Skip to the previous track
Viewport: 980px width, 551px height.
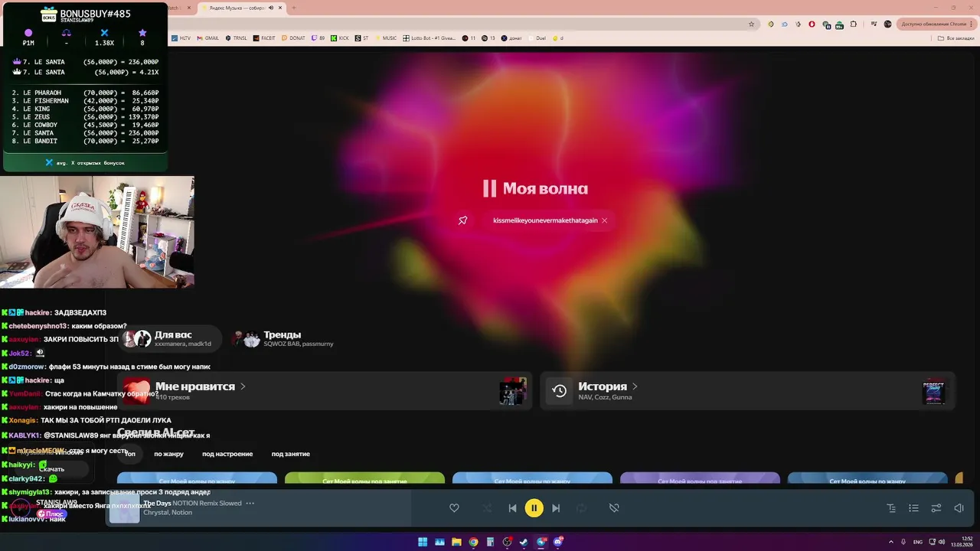(x=512, y=508)
